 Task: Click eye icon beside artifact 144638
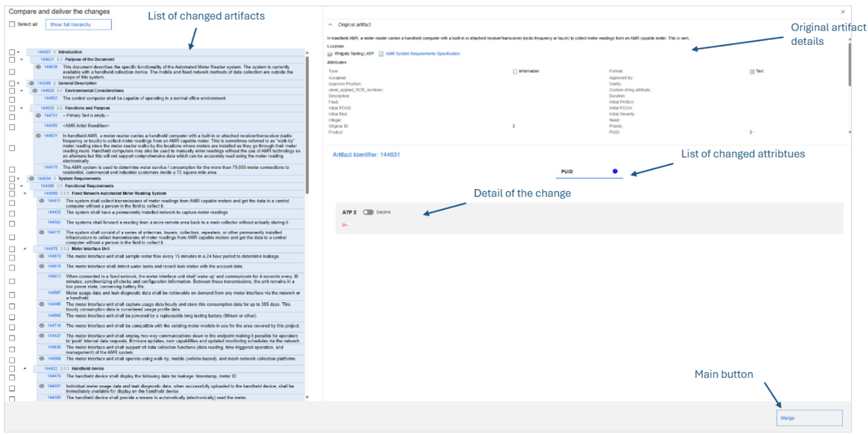(x=39, y=67)
